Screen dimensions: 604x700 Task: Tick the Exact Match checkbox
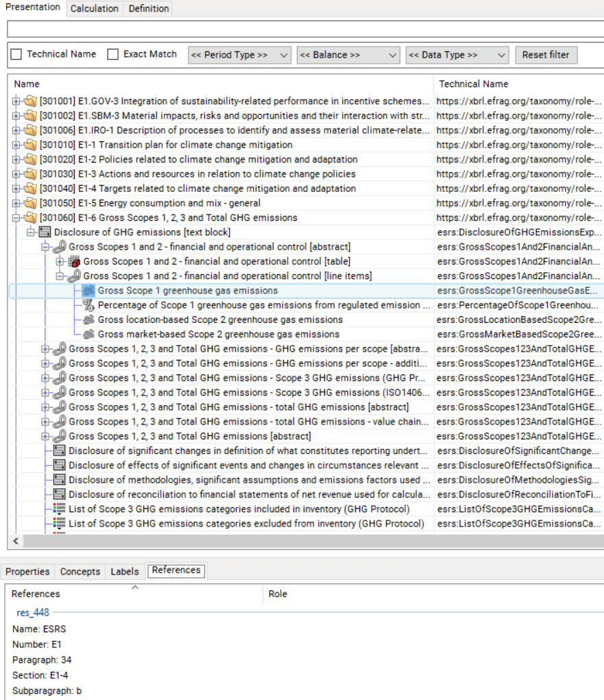(113, 54)
